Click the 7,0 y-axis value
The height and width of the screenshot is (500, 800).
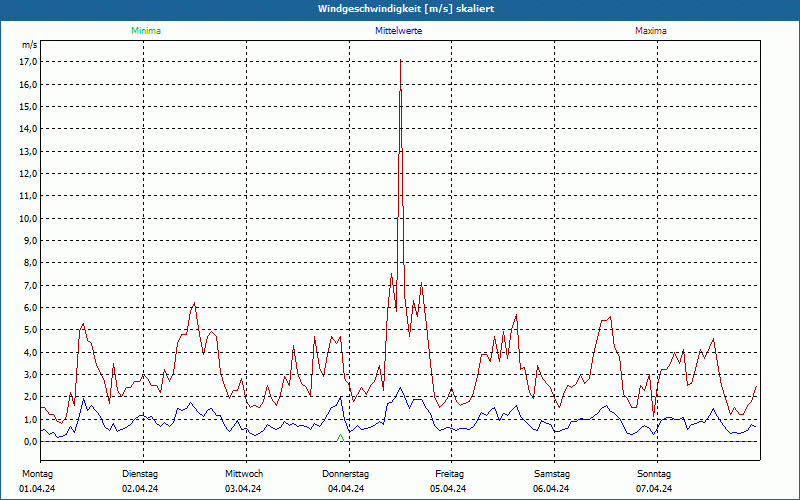pyautogui.click(x=31, y=285)
